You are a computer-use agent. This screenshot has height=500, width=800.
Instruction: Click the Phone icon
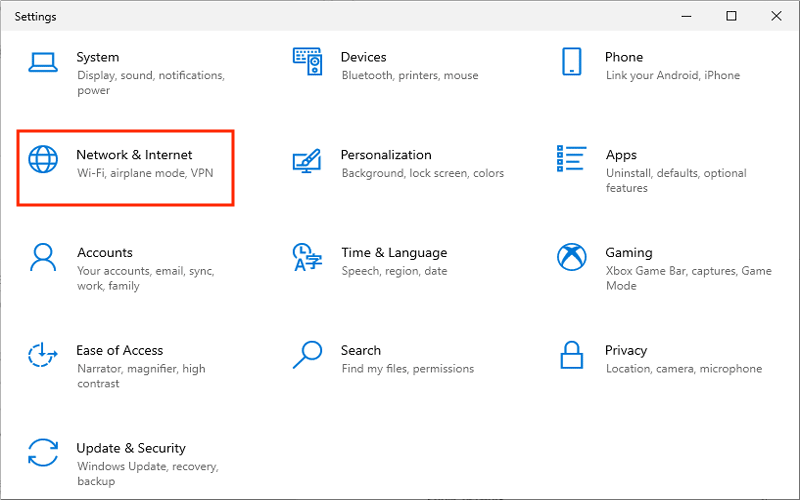pos(571,61)
